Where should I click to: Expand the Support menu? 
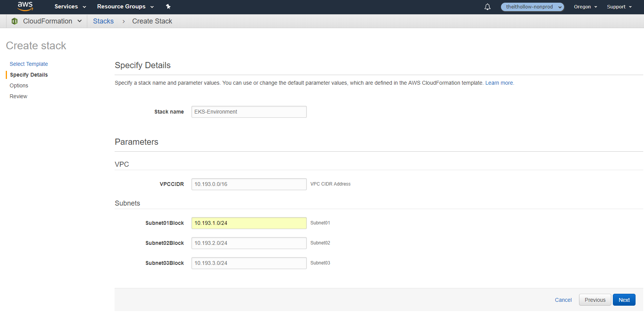[619, 7]
